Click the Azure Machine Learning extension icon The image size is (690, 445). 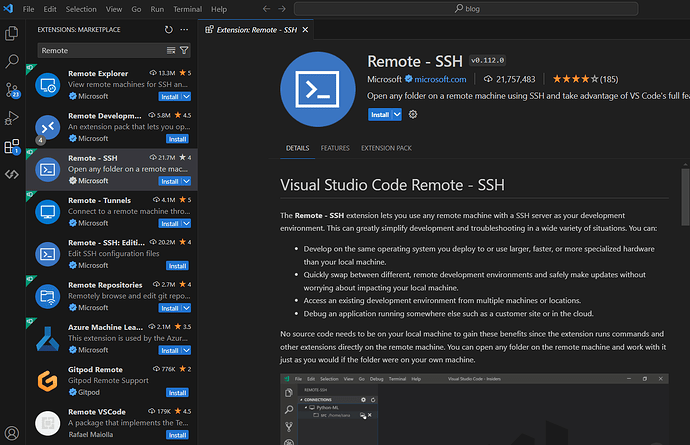point(48,338)
